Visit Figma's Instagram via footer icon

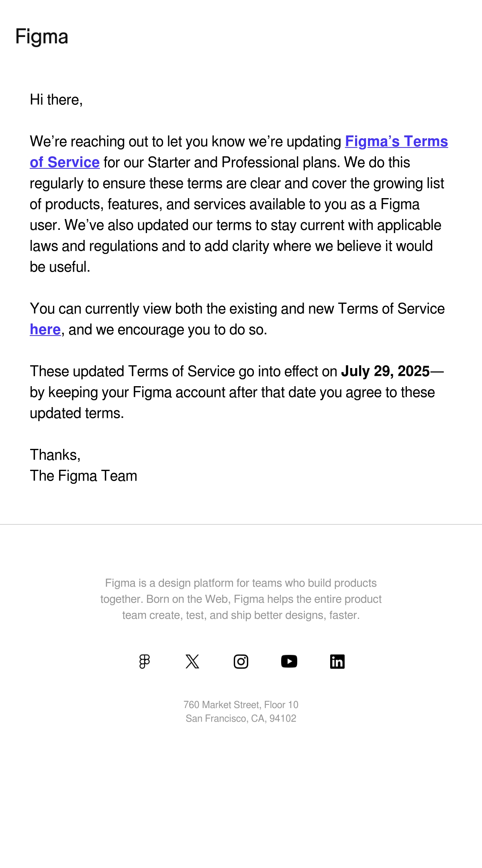[241, 661]
